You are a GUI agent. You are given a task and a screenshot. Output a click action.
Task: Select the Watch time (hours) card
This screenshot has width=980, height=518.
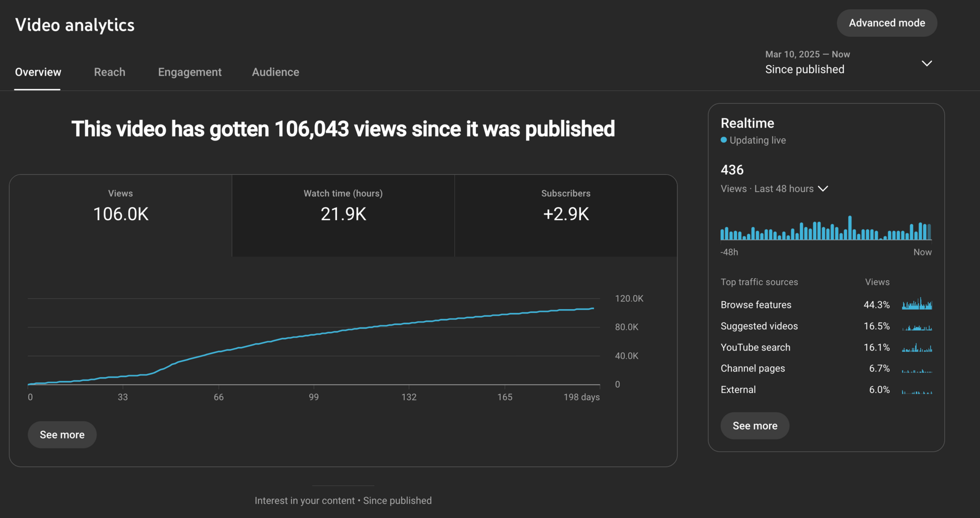point(343,216)
